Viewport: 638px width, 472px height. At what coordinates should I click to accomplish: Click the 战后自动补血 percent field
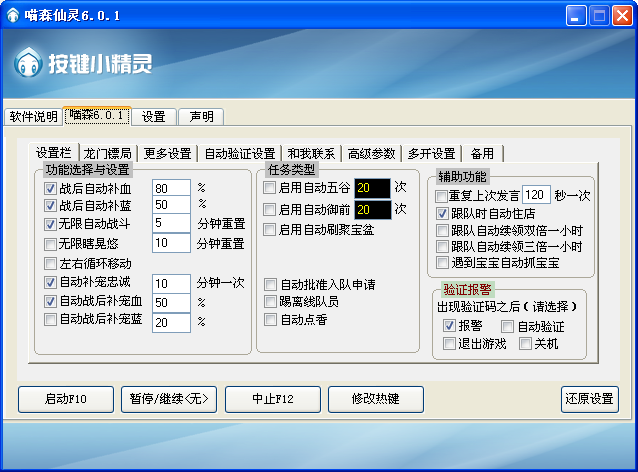click(171, 188)
